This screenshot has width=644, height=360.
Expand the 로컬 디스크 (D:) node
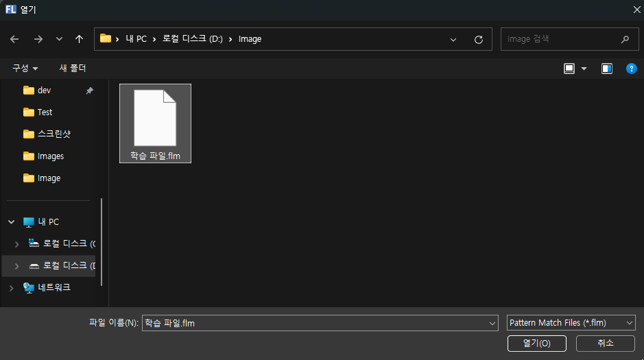pyautogui.click(x=17, y=266)
